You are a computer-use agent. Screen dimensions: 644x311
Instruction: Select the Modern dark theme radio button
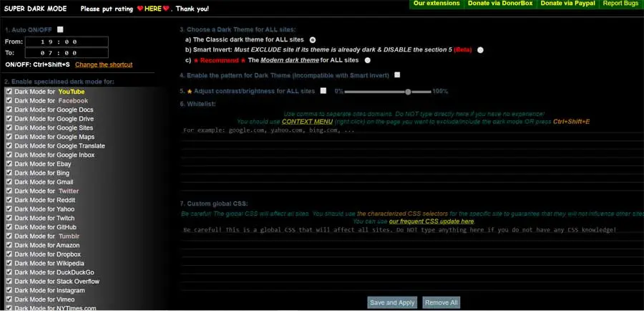click(x=368, y=60)
